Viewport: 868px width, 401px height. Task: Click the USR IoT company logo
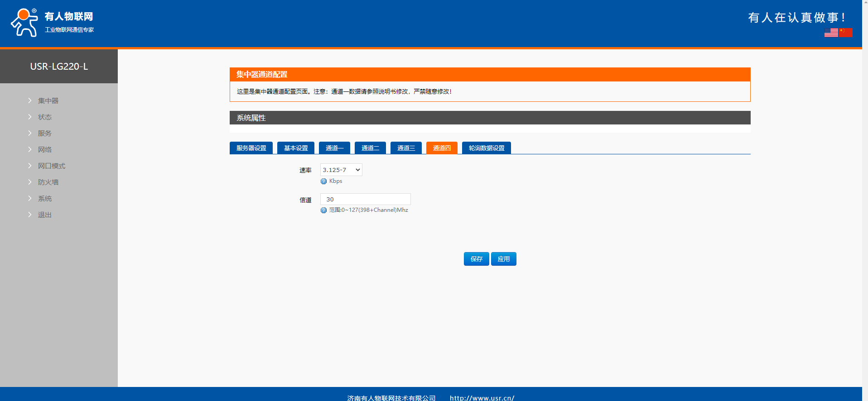tap(52, 22)
